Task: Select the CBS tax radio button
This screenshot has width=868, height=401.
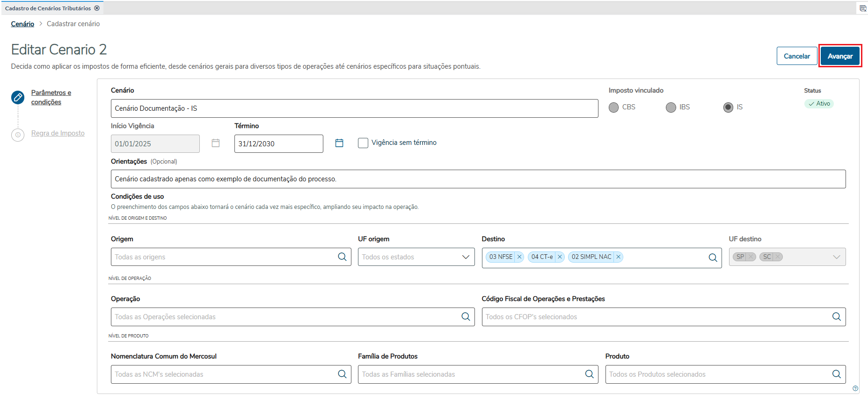Action: 613,107
